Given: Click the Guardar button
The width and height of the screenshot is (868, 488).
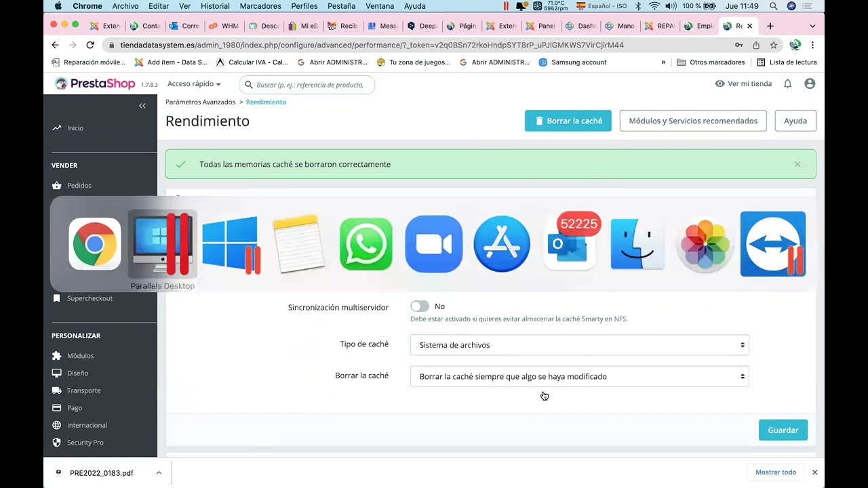Looking at the screenshot, I should [783, 430].
